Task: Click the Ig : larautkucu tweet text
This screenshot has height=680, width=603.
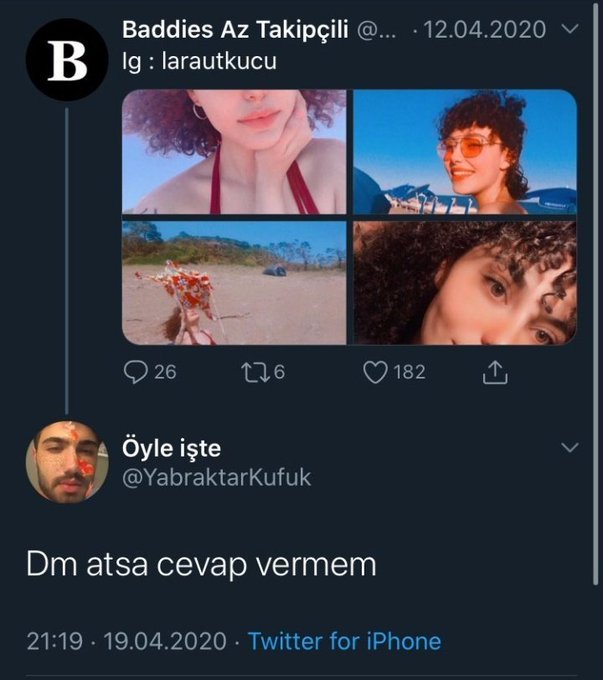Action: click(x=199, y=61)
